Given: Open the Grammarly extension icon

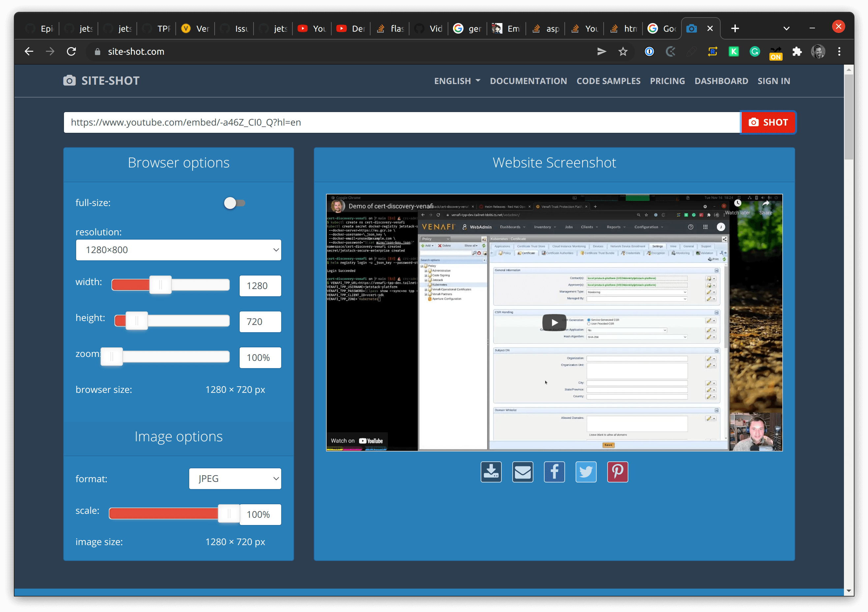Looking at the screenshot, I should point(755,51).
